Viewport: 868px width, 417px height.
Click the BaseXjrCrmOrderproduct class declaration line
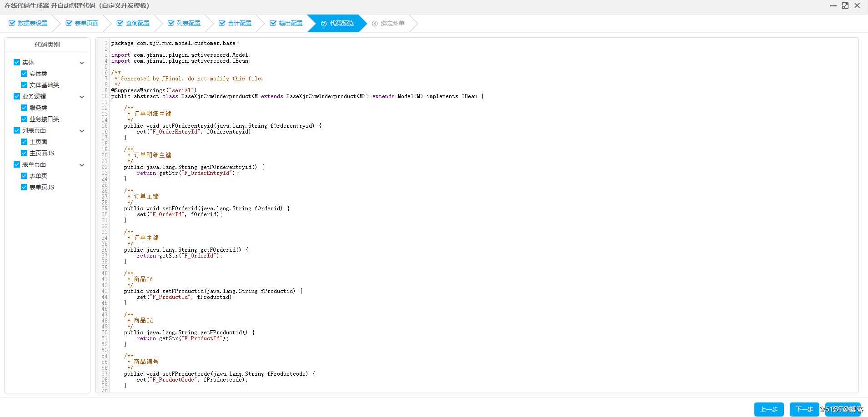[298, 96]
